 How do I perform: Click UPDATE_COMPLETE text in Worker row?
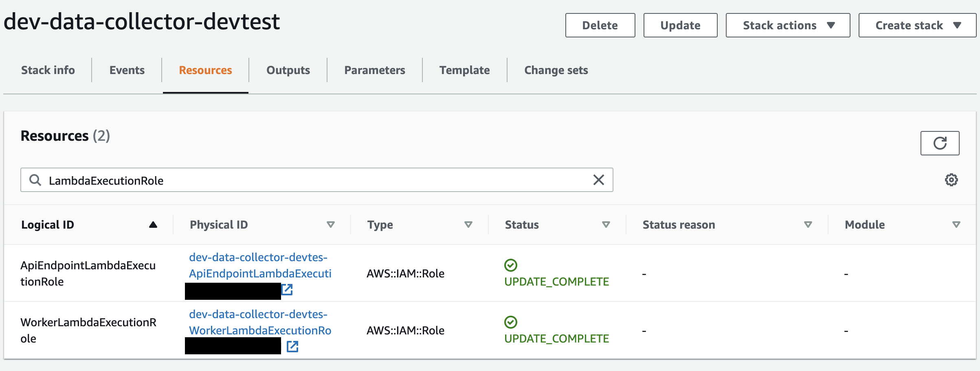556,338
